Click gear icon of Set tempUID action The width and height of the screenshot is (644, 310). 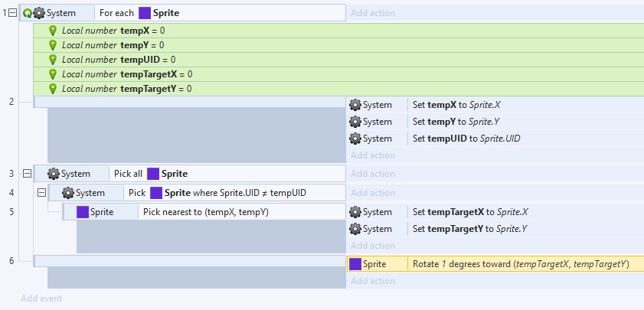coord(355,139)
